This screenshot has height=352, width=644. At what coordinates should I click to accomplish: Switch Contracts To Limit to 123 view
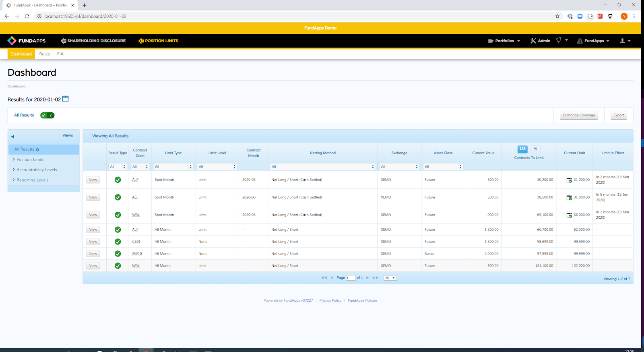tap(522, 149)
